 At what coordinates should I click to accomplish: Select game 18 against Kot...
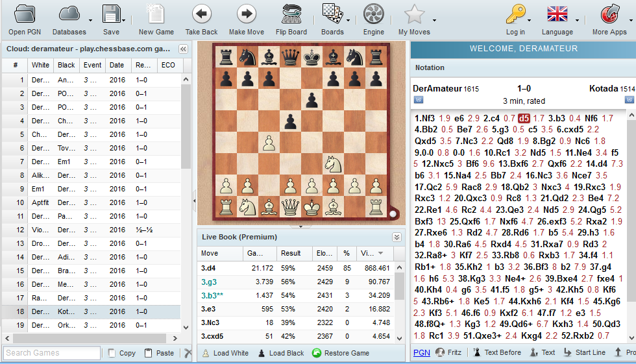point(92,311)
